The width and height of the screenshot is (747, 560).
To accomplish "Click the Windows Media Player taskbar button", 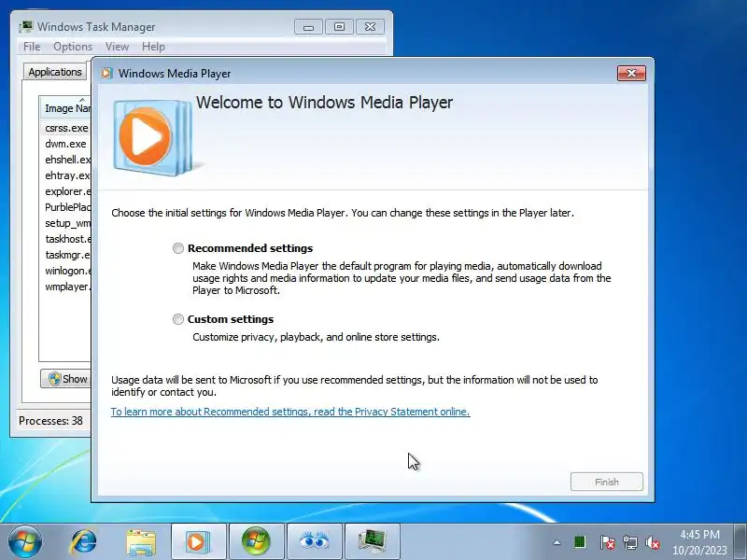I will (198, 541).
